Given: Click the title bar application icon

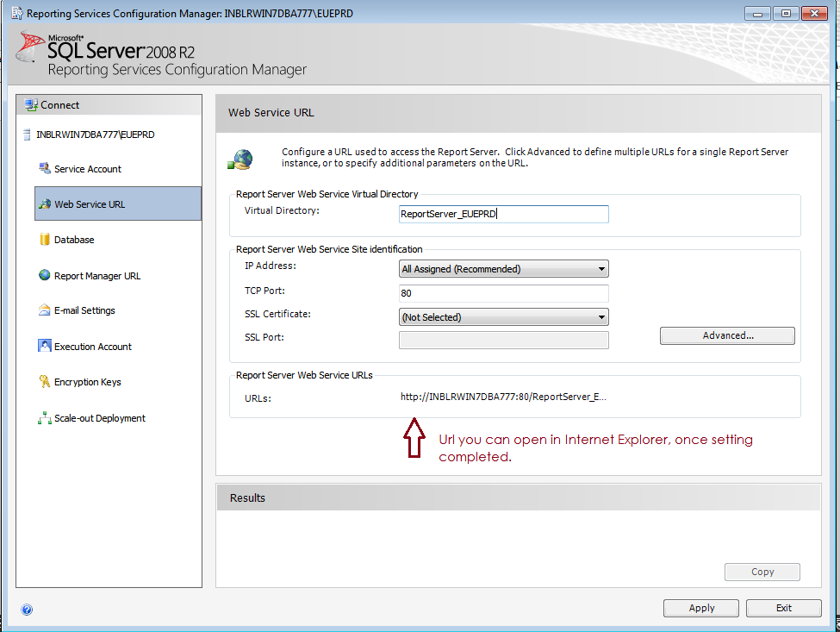Looking at the screenshot, I should click(x=17, y=13).
